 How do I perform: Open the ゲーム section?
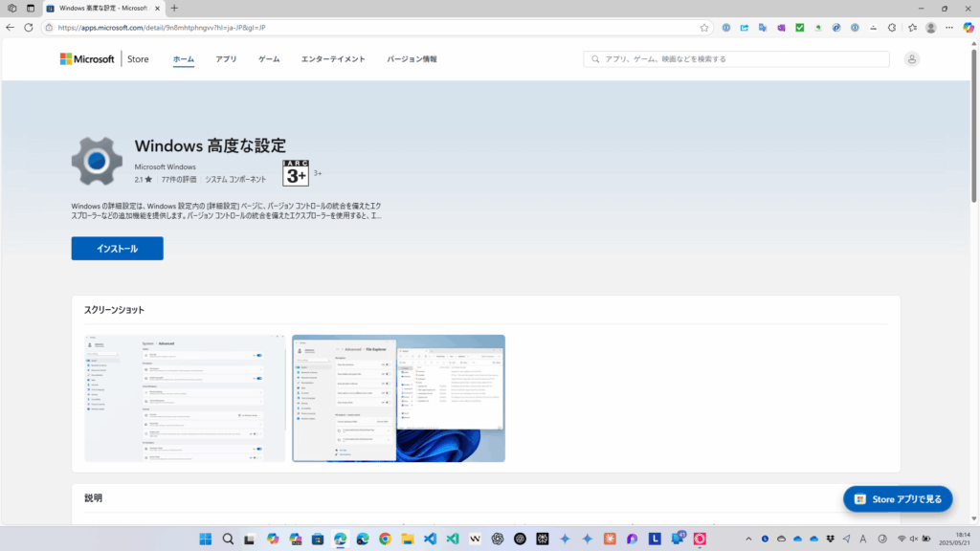pos(269,59)
